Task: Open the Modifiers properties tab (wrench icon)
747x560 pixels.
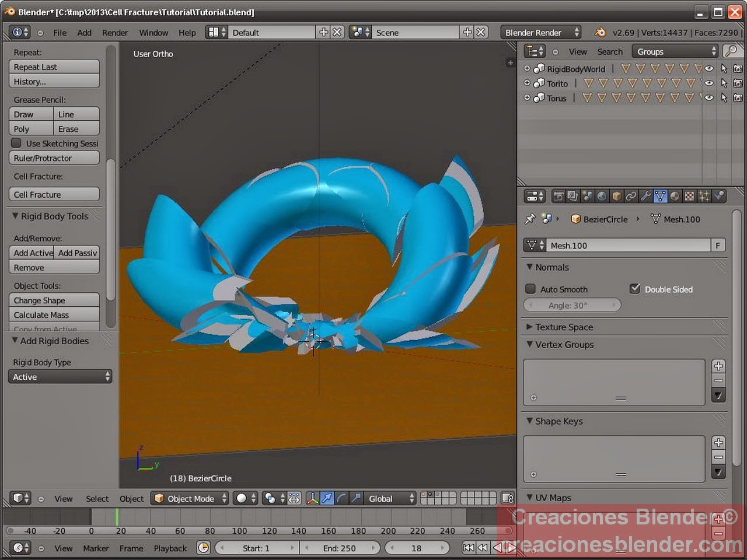Action: coord(645,196)
